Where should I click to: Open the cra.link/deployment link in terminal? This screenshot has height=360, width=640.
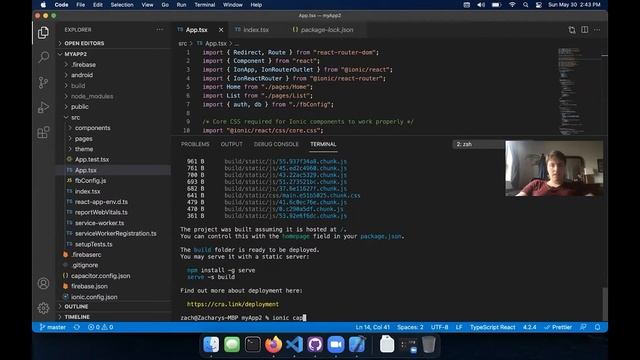pyautogui.click(x=233, y=304)
